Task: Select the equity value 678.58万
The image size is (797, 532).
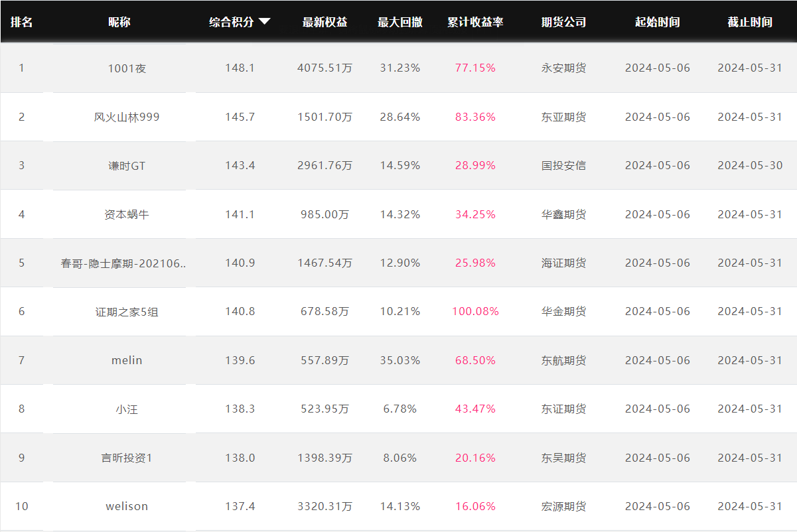Action: pos(325,311)
